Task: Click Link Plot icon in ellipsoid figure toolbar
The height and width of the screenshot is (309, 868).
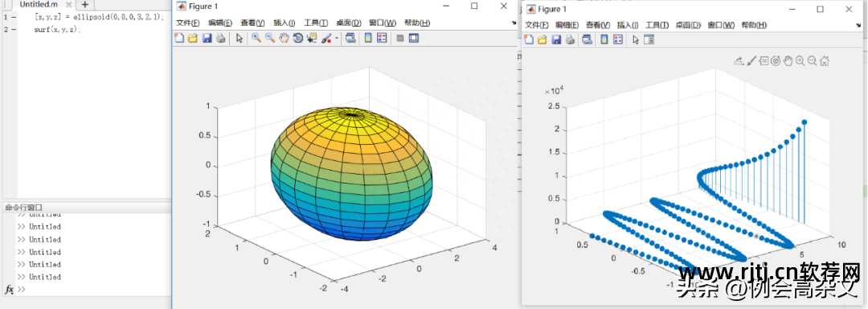Action: tap(350, 38)
